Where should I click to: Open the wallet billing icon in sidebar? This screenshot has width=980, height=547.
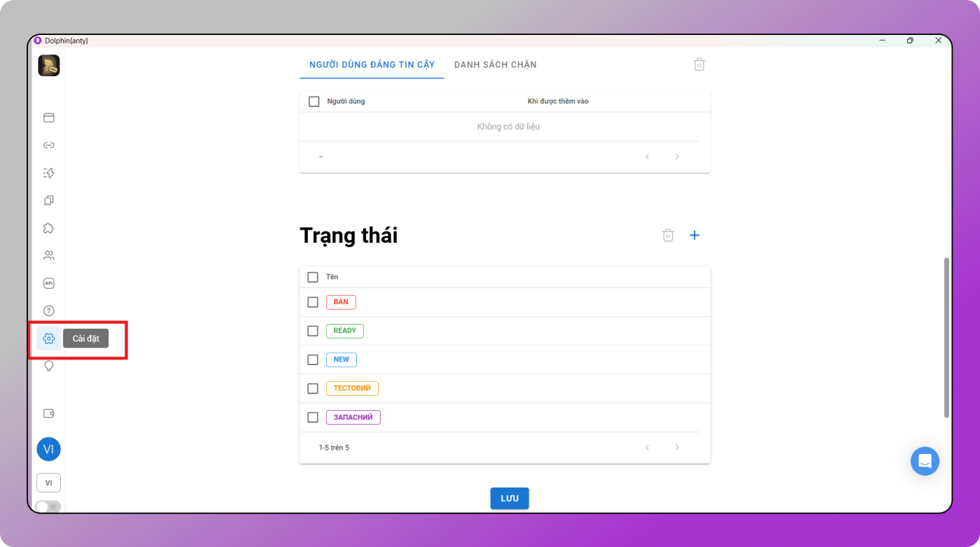[49, 413]
